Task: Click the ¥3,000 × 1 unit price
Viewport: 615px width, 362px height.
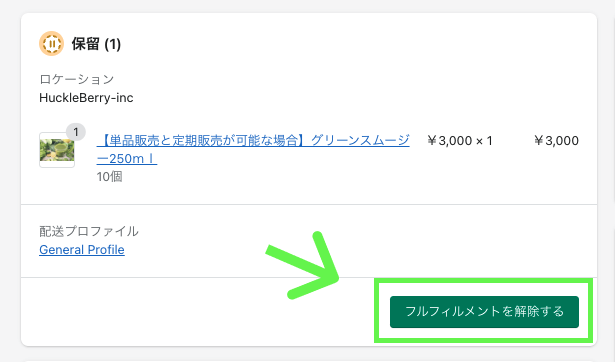Action: [460, 141]
